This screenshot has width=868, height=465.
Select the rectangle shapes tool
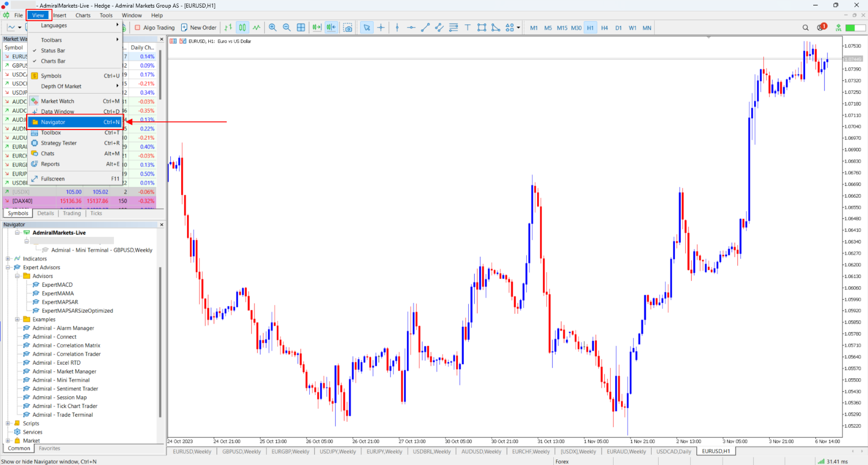[x=482, y=28]
